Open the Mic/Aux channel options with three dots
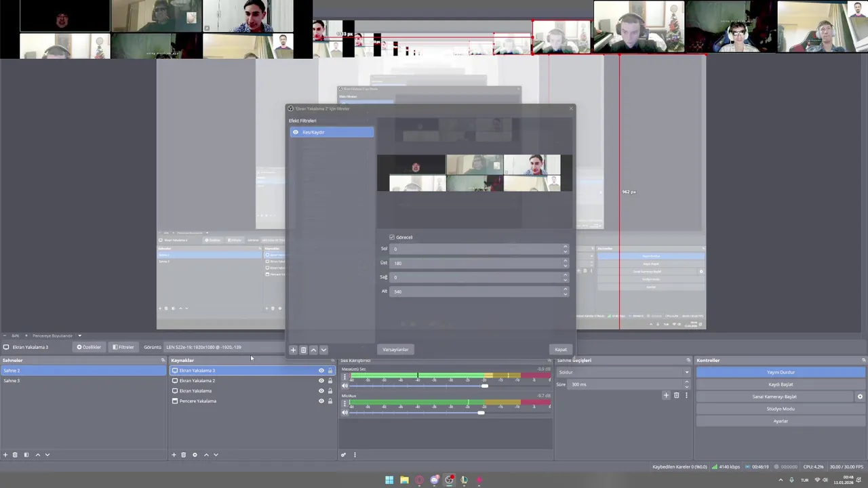Image resolution: width=868 pixels, height=488 pixels. coord(344,403)
